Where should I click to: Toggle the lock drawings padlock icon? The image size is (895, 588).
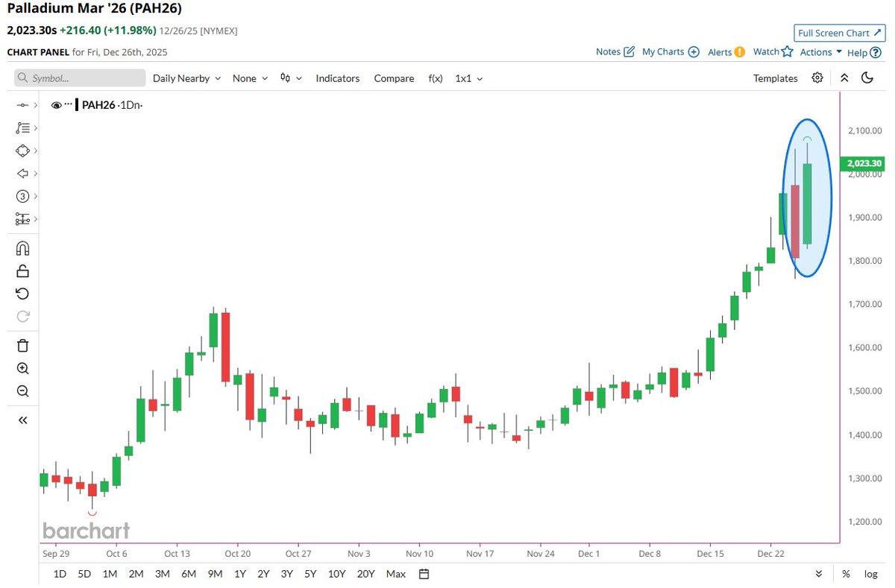[x=22, y=271]
